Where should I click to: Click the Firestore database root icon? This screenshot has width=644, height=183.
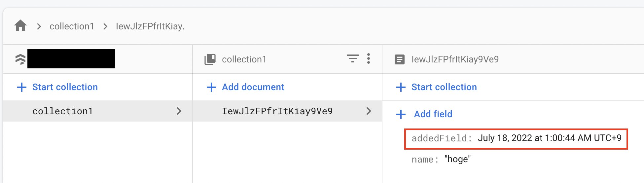(20, 59)
